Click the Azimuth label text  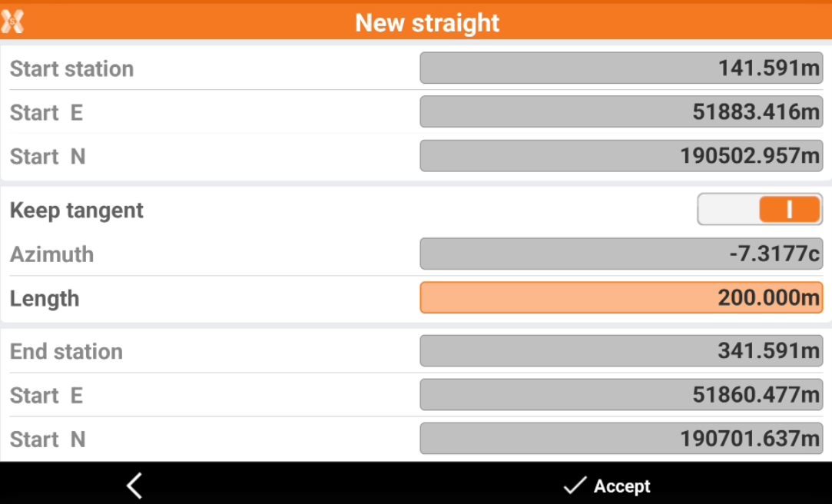tap(52, 254)
